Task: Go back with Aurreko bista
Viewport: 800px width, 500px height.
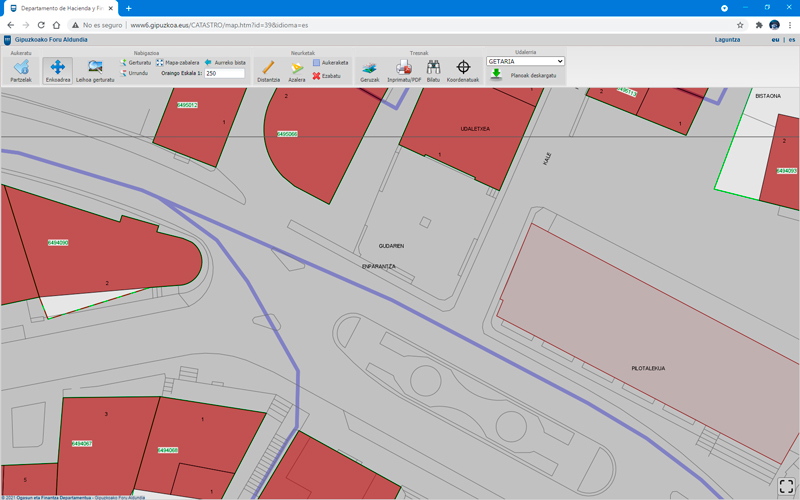Action: click(225, 62)
